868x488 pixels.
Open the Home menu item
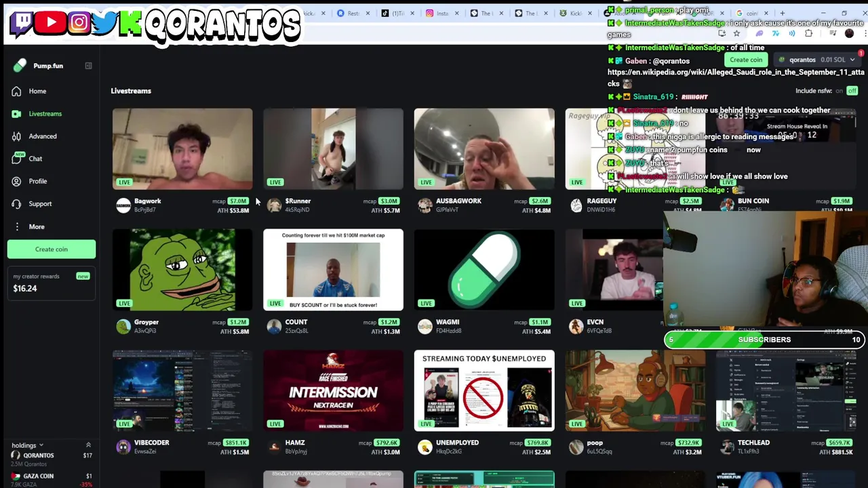pyautogui.click(x=51, y=91)
